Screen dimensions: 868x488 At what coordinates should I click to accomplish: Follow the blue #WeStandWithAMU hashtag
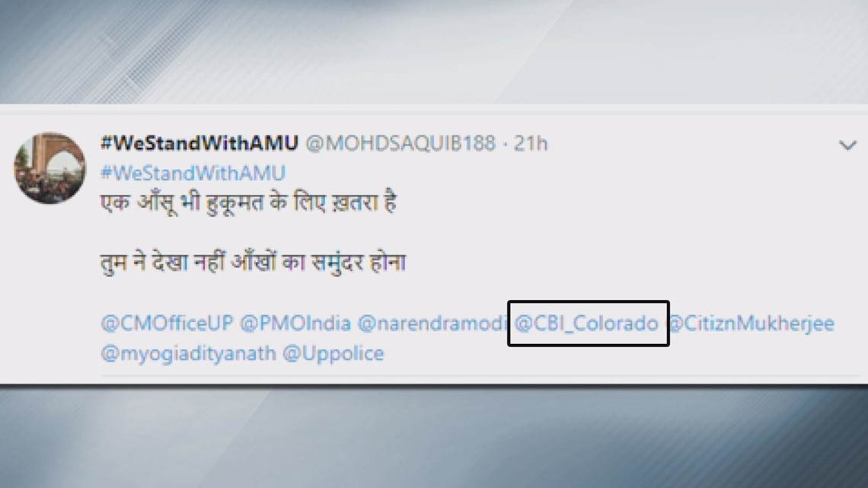193,173
